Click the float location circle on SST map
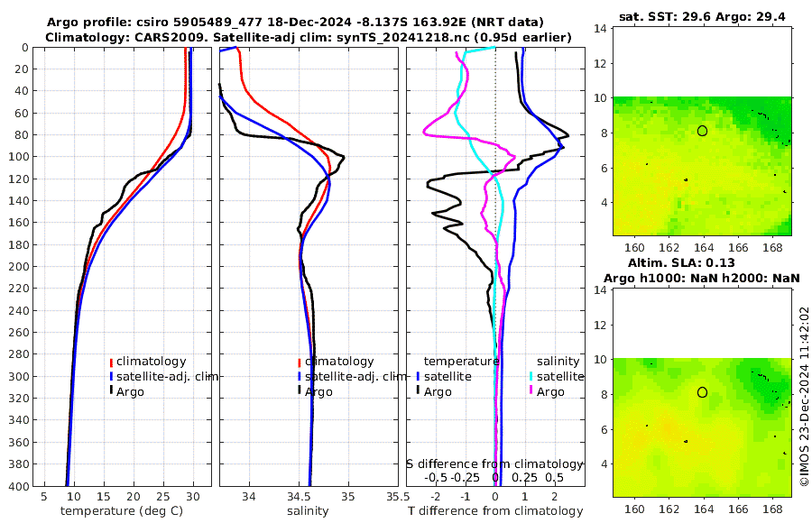 pyautogui.click(x=702, y=131)
